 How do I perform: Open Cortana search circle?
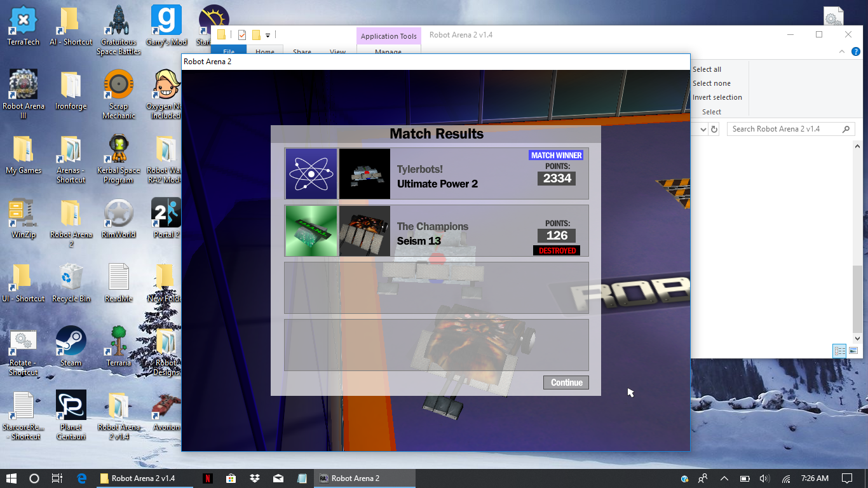click(x=34, y=478)
